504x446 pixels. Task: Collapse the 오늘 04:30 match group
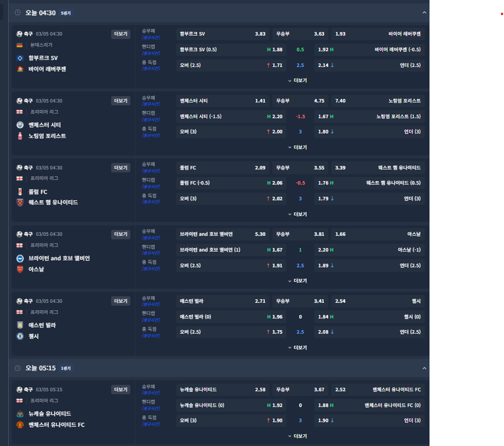pyautogui.click(x=424, y=13)
